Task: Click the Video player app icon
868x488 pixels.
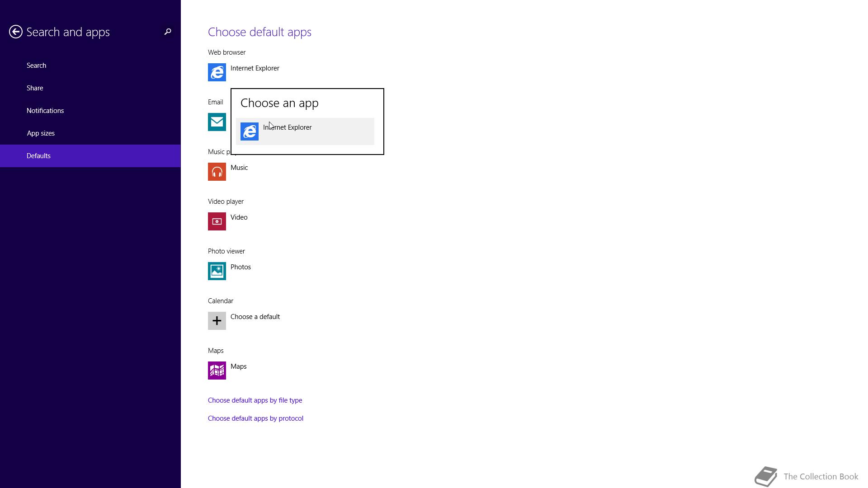Action: (x=217, y=221)
